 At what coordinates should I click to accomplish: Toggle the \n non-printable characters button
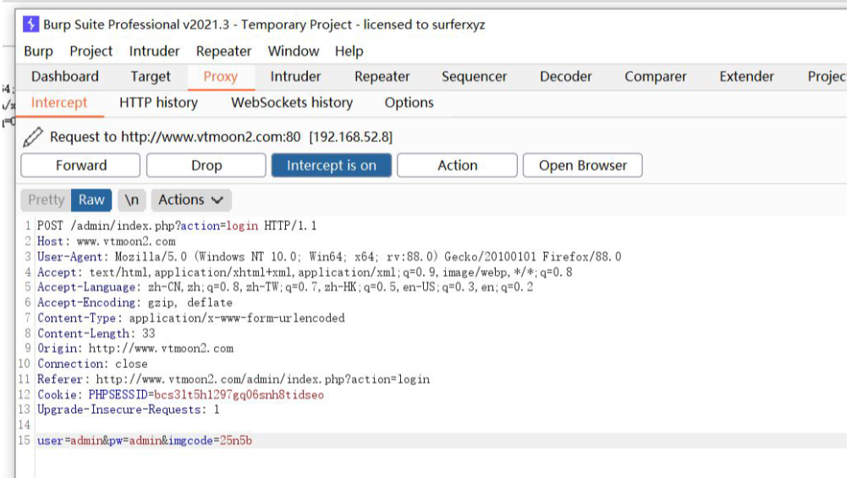(131, 200)
